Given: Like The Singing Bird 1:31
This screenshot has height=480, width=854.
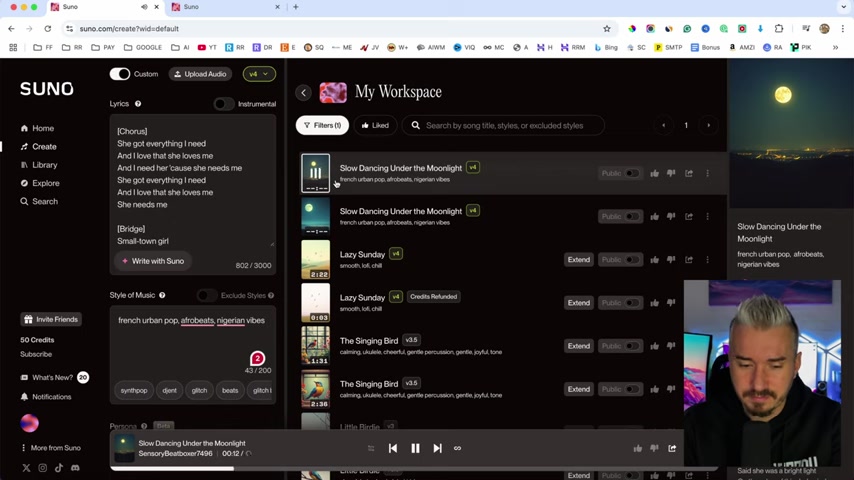Looking at the screenshot, I should pyautogui.click(x=654, y=346).
